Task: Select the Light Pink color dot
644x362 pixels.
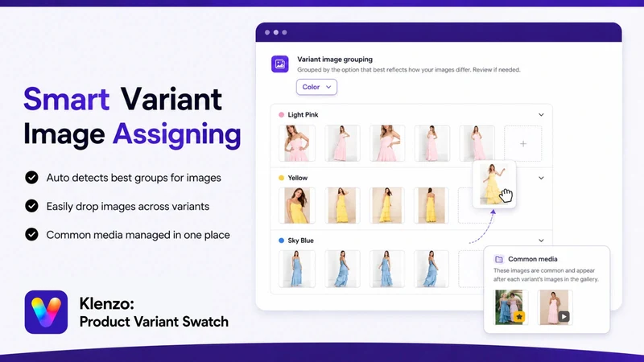Action: coord(281,115)
